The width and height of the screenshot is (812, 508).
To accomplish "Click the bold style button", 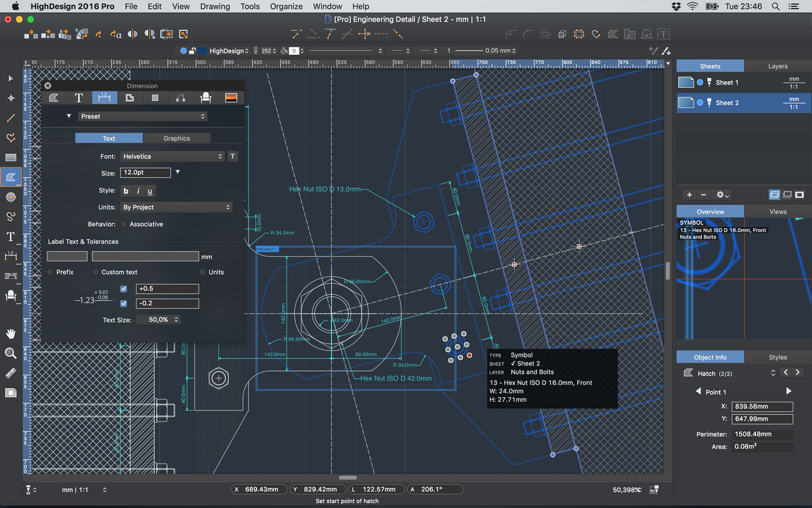I will 126,191.
